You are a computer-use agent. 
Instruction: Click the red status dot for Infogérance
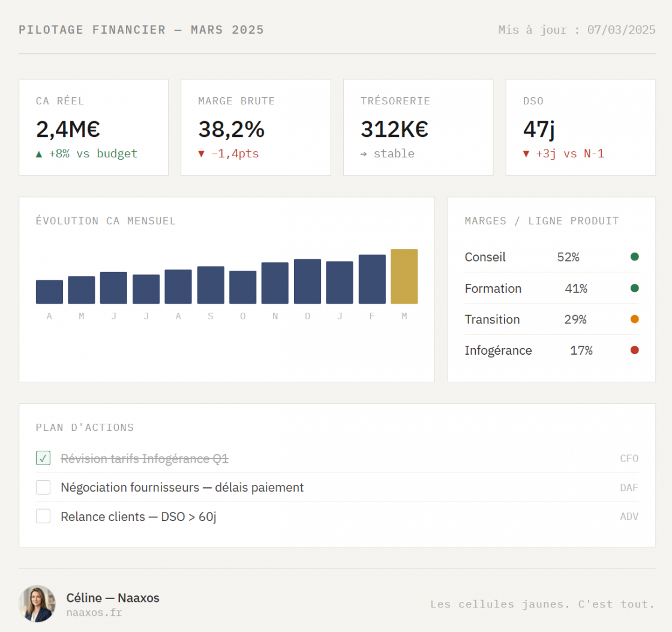click(634, 351)
